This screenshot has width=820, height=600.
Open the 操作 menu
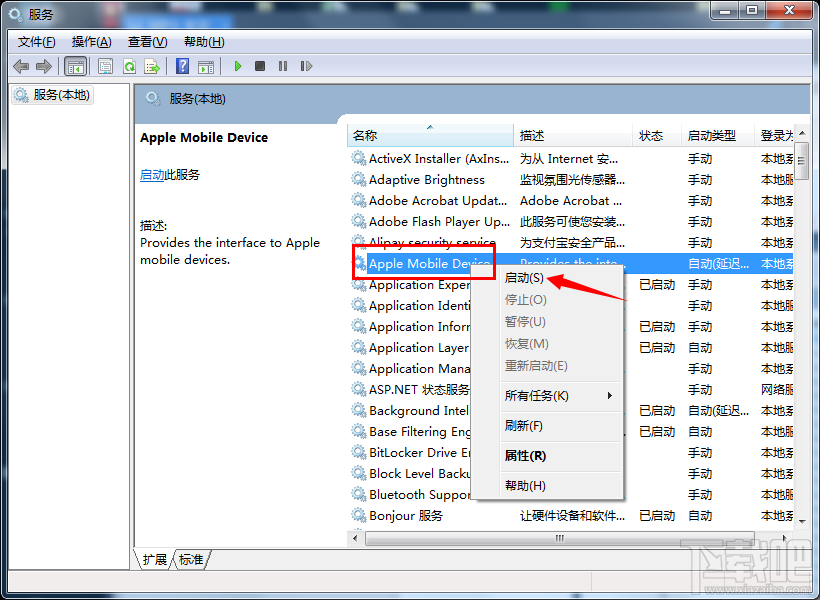click(90, 41)
